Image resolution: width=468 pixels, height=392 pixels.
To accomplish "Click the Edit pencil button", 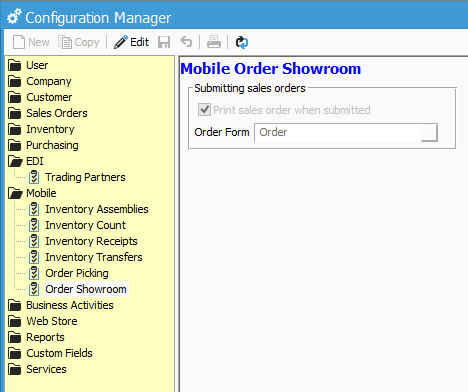I will coord(131,42).
